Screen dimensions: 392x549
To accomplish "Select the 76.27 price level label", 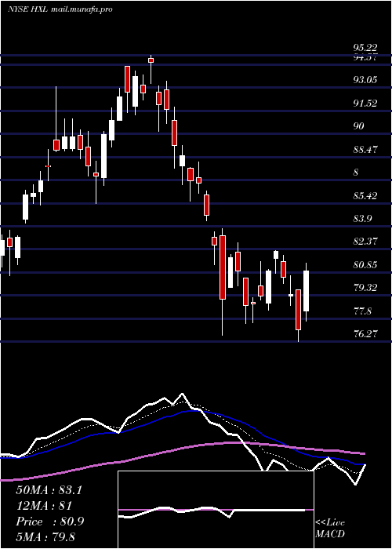I will point(365,333).
